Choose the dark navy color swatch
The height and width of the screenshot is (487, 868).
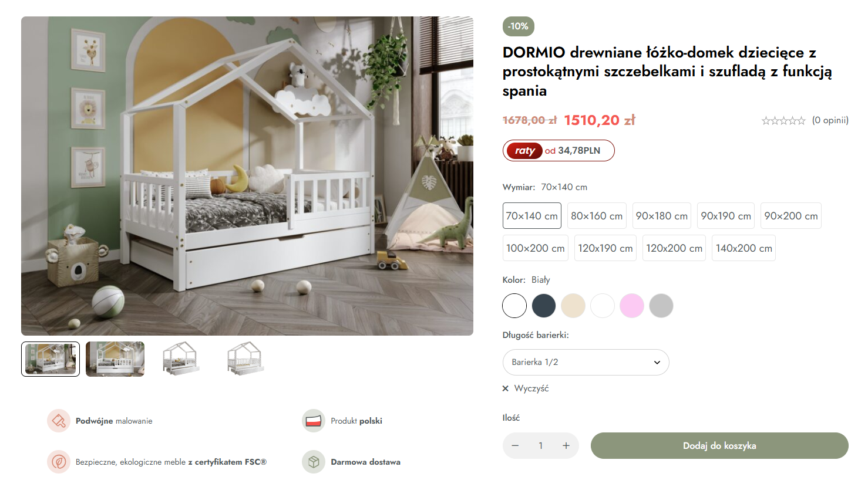click(x=544, y=306)
